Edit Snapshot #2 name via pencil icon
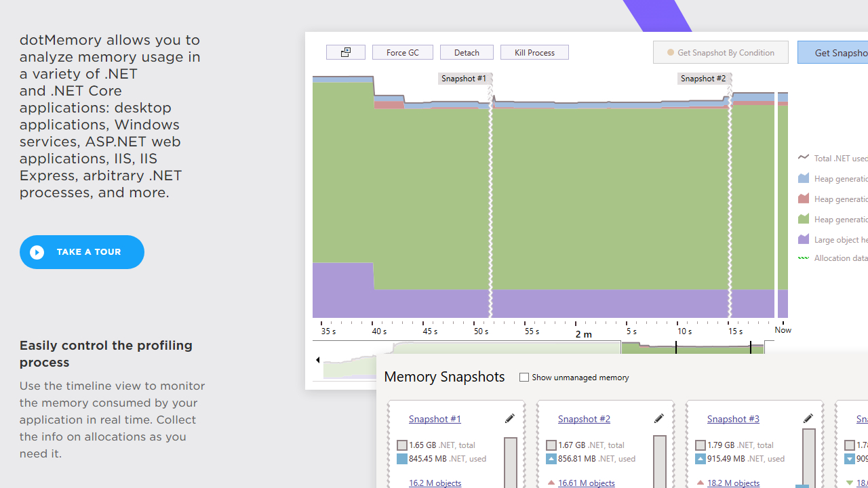 (x=658, y=418)
